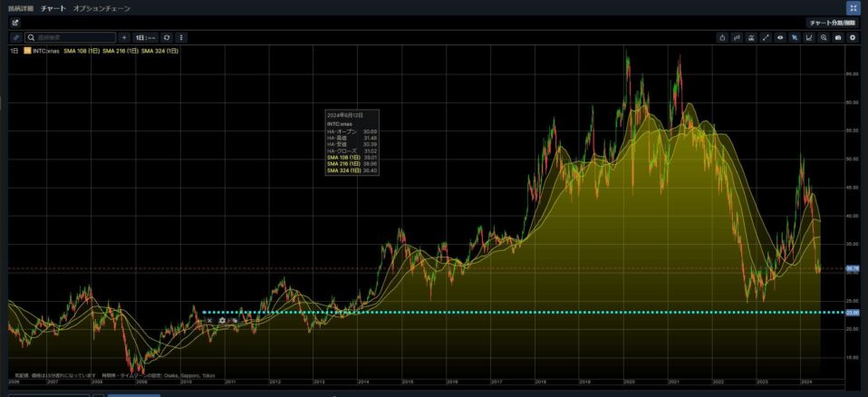868x397 pixels.
Task: Toggle the cursor pointer tool
Action: [795, 38]
